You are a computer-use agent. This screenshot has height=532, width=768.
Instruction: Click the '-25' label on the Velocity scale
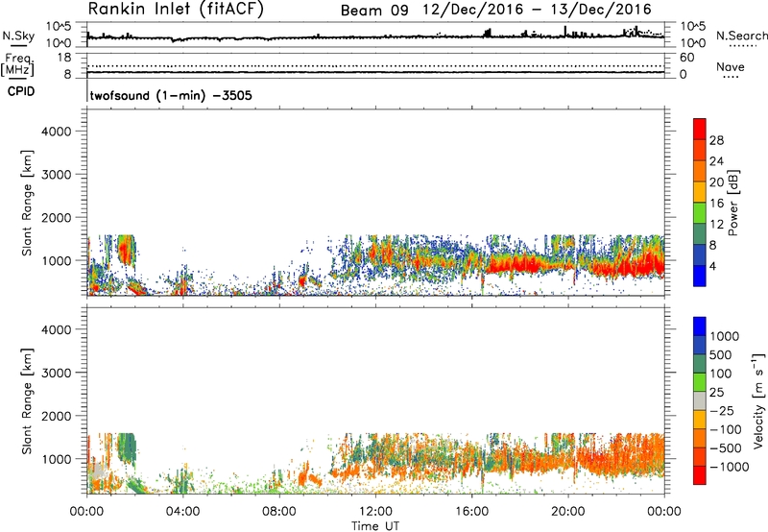tap(722, 411)
